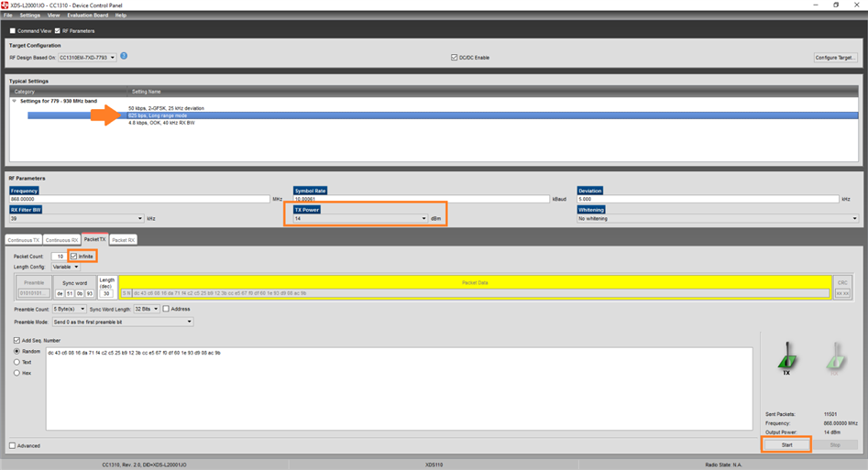Click the blue help icon next to RF Design

pos(124,56)
